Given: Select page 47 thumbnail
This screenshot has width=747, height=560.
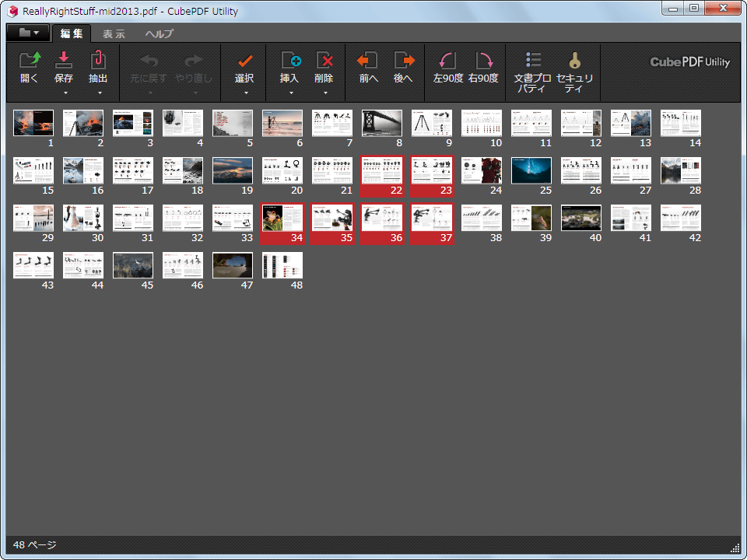Looking at the screenshot, I should (233, 265).
